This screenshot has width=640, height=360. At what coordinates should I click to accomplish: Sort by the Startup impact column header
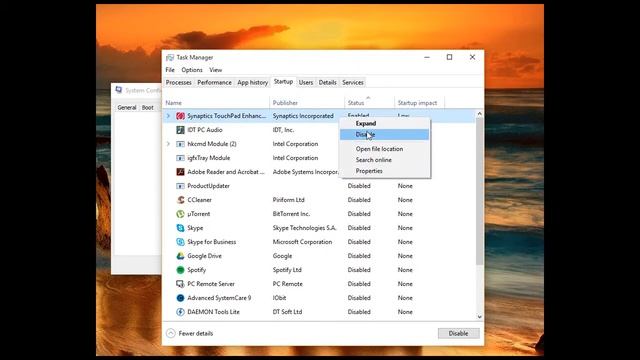[x=419, y=103]
